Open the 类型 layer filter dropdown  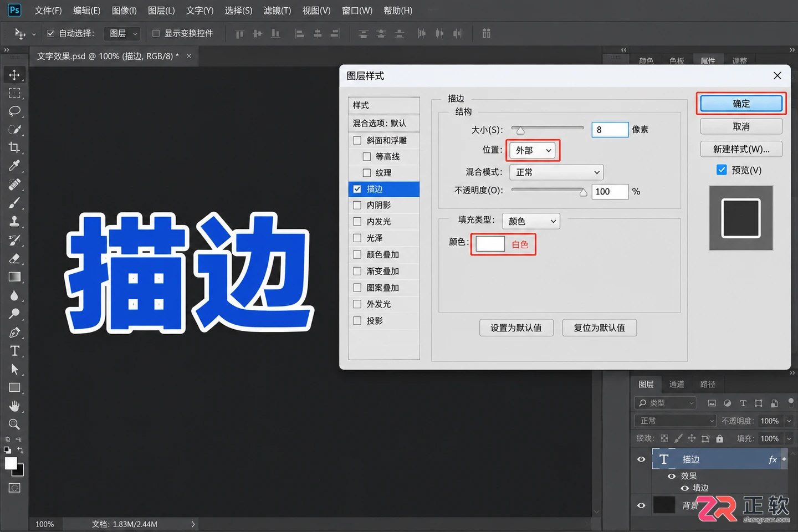665,403
